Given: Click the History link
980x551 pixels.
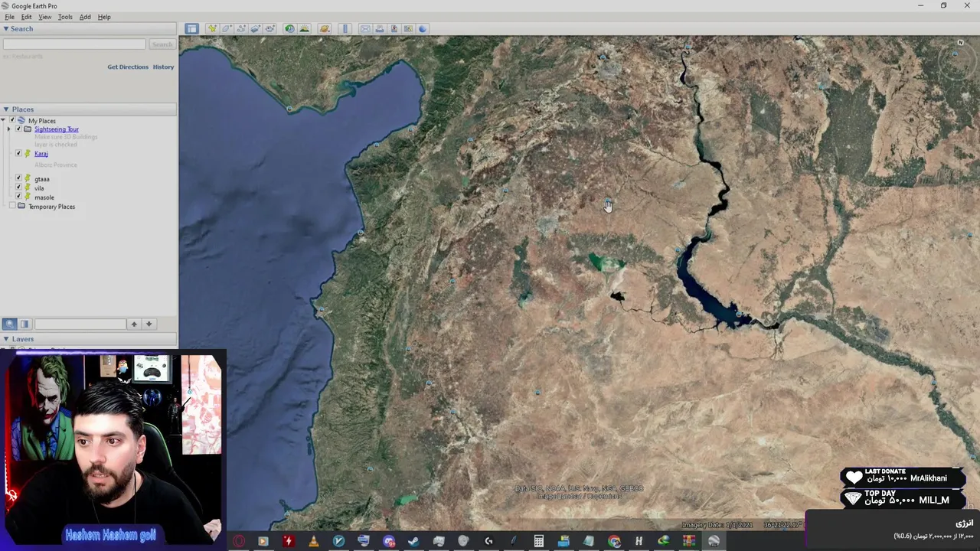Looking at the screenshot, I should pos(163,67).
